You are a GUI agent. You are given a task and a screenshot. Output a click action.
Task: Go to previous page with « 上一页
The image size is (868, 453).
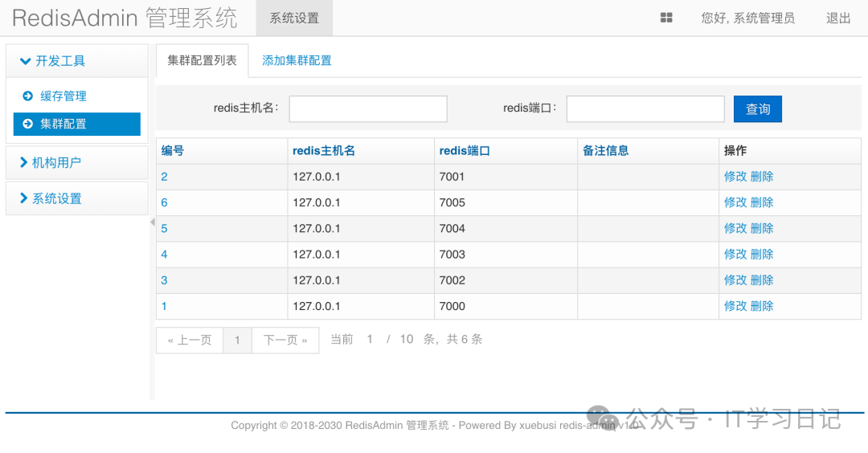tap(190, 341)
